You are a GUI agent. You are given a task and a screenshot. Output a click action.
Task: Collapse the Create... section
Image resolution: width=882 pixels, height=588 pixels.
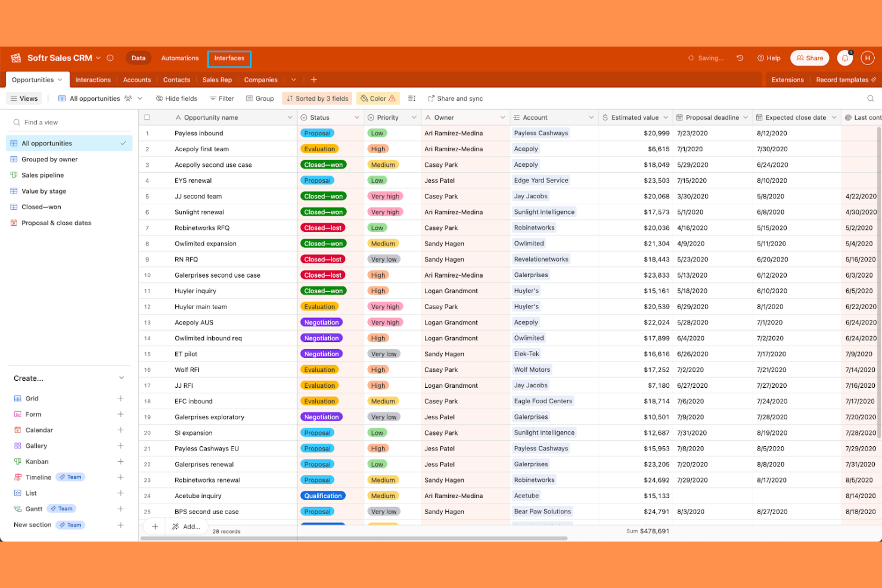tap(122, 378)
